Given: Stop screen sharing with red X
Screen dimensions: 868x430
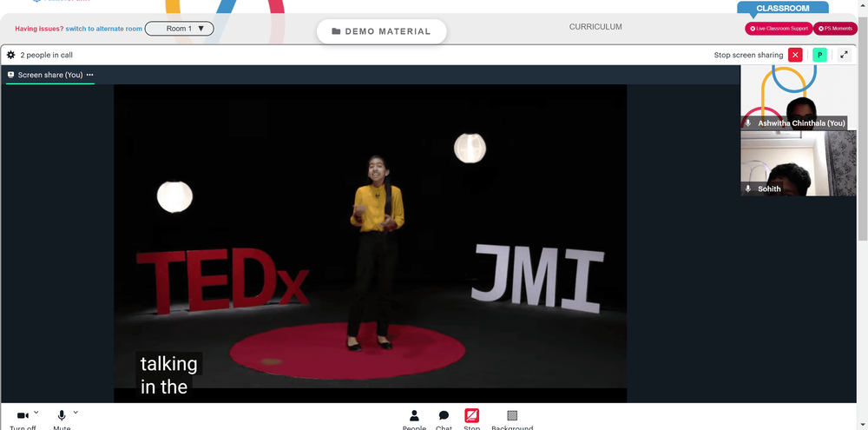Looking at the screenshot, I should pos(795,55).
